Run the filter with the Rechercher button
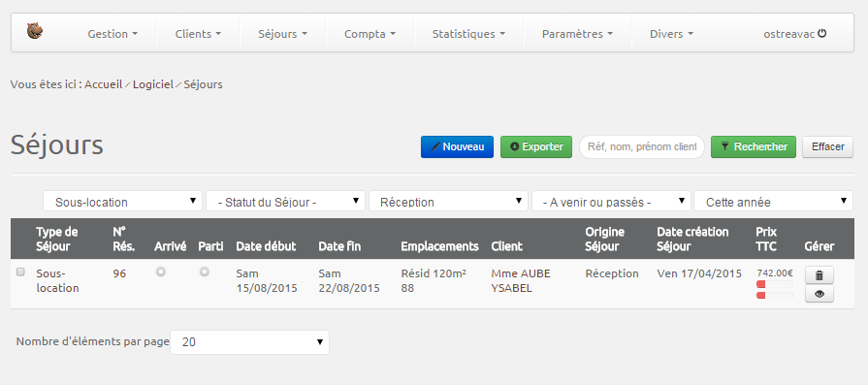 click(x=754, y=146)
